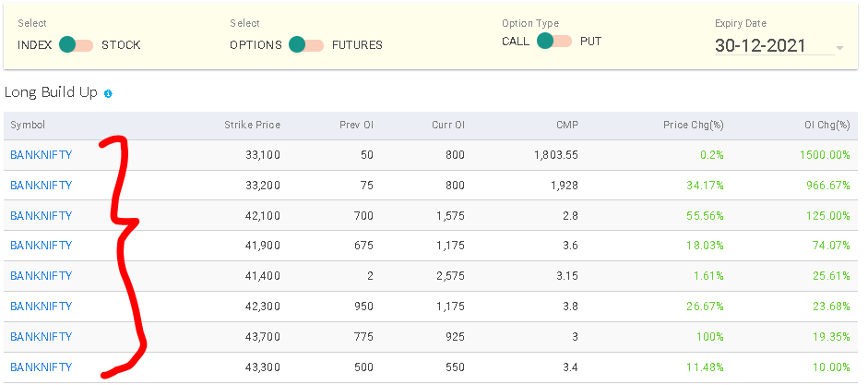Sort by the Strike Price column header

[x=252, y=126]
